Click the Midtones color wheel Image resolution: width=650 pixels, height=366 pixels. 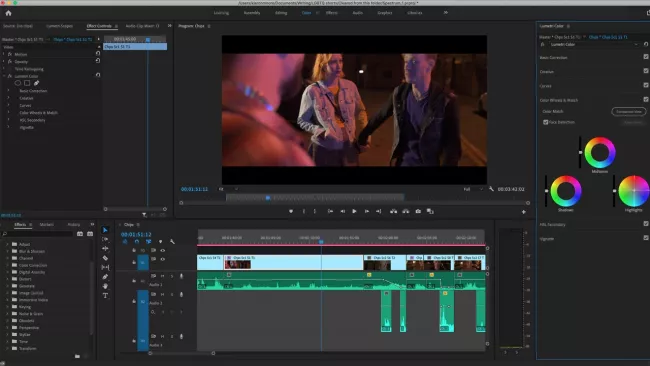[600, 153]
